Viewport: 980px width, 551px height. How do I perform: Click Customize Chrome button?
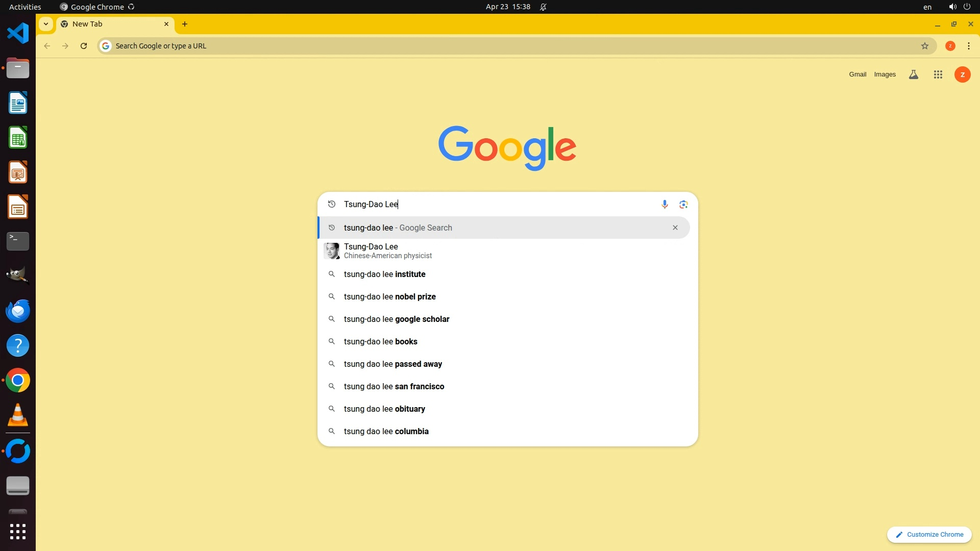click(929, 534)
